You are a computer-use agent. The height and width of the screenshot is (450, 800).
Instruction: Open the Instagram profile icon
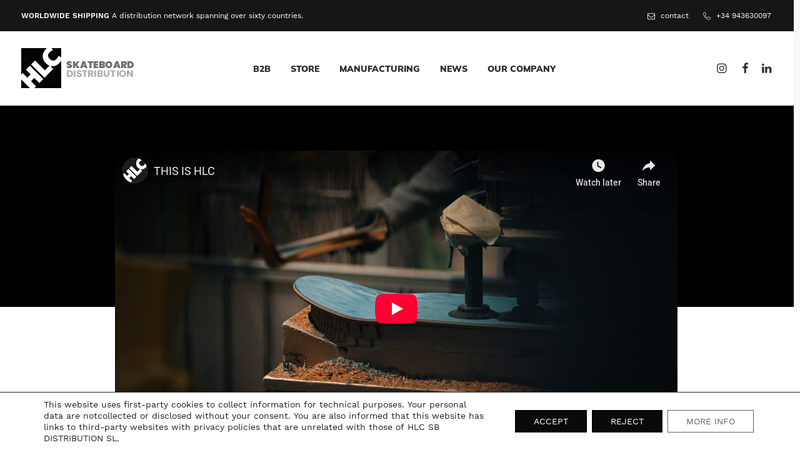point(721,68)
